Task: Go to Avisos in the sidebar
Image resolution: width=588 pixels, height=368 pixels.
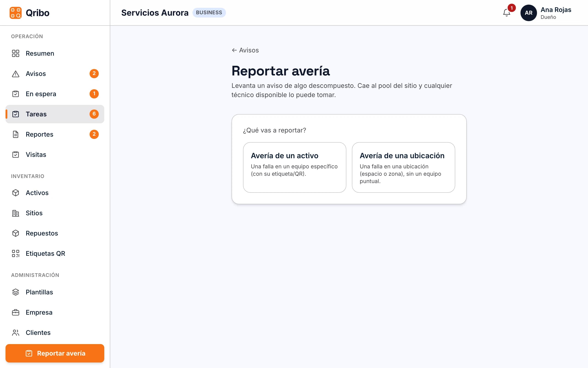Action: [x=55, y=74]
